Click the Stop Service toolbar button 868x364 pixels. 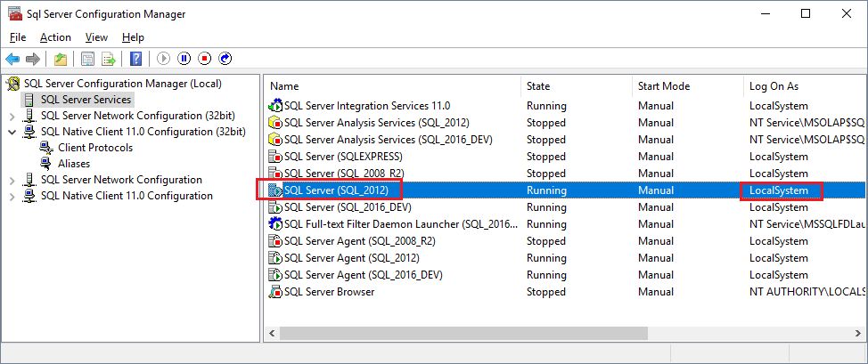click(x=205, y=59)
